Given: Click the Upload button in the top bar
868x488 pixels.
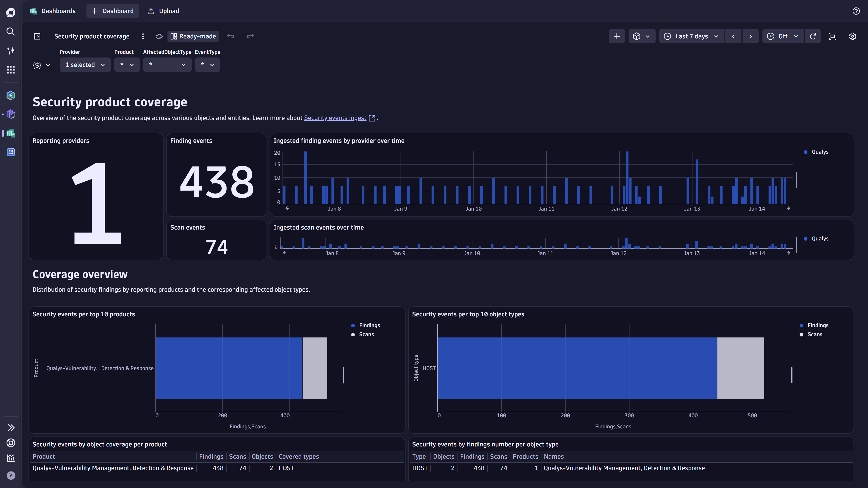Looking at the screenshot, I should pos(163,11).
